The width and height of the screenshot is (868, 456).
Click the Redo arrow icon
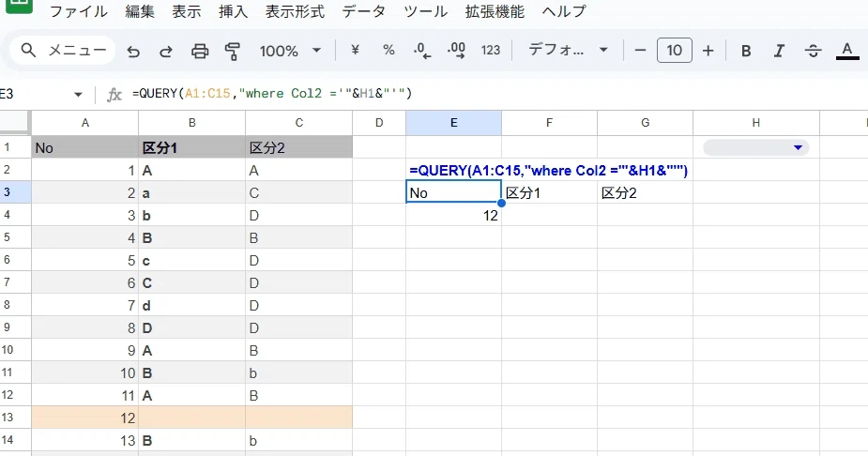[x=165, y=52]
